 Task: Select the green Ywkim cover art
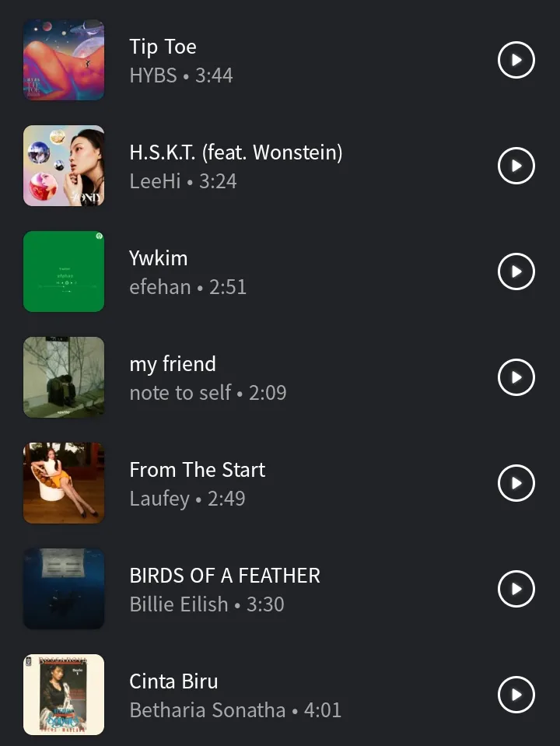[x=64, y=271]
